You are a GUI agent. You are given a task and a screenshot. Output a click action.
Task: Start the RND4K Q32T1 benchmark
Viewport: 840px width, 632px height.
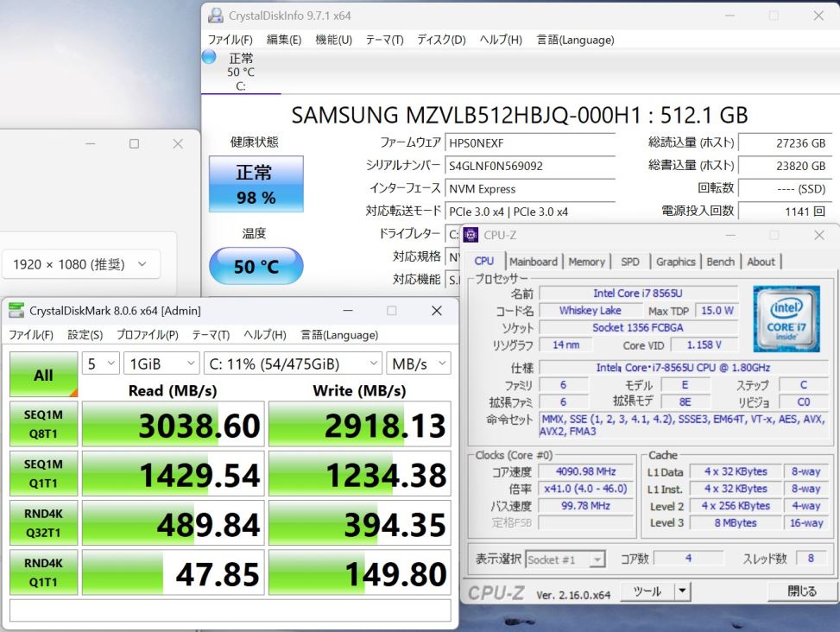tap(43, 522)
